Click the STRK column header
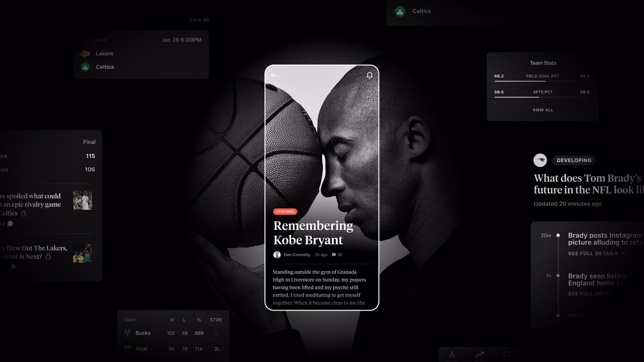Viewport: 644px width, 362px height. (216, 320)
